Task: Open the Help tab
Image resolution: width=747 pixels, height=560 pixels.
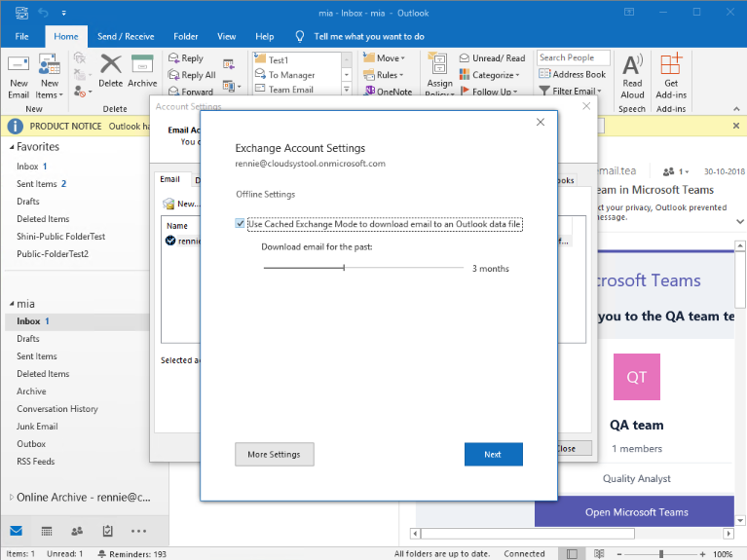Action: (x=264, y=37)
